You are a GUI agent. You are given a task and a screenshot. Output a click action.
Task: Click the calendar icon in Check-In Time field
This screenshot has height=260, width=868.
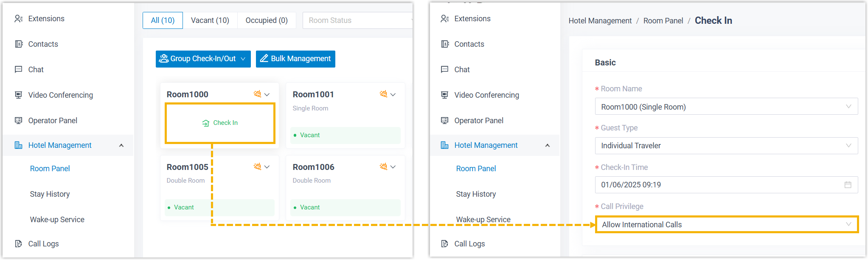tap(848, 185)
